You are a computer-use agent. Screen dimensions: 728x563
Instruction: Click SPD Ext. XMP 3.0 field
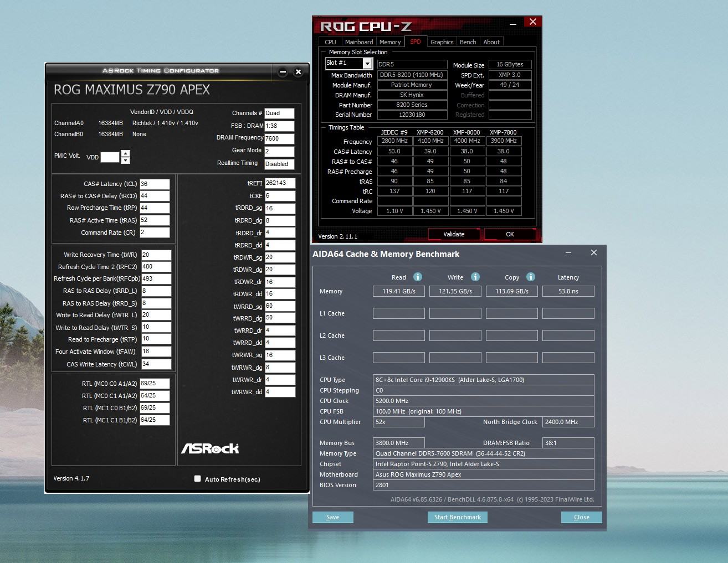pos(510,75)
